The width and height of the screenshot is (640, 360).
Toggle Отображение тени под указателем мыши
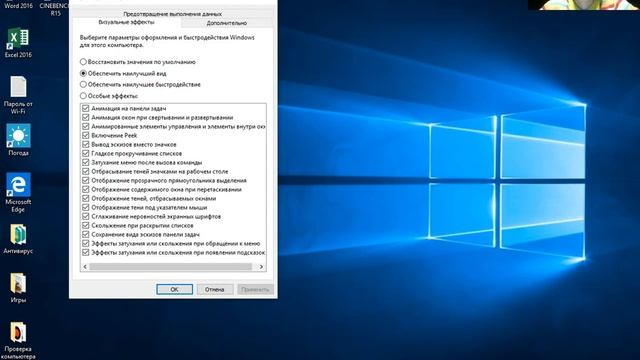86,207
